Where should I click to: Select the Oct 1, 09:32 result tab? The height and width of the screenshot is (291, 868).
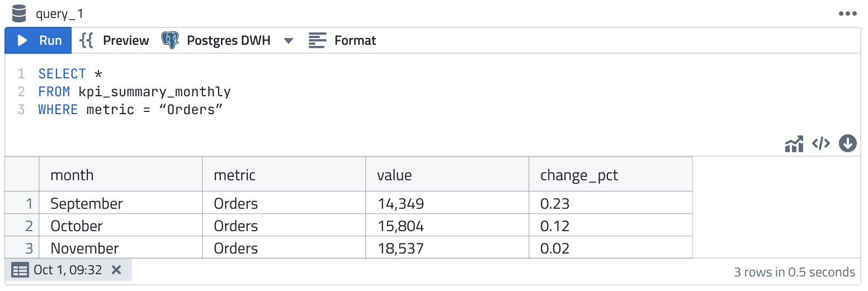coord(68,270)
